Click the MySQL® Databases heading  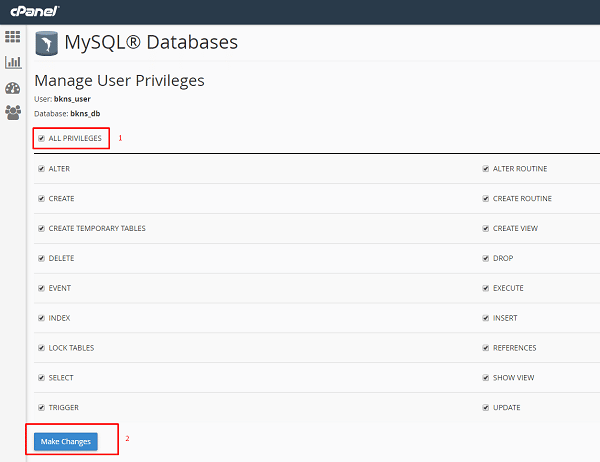click(151, 42)
